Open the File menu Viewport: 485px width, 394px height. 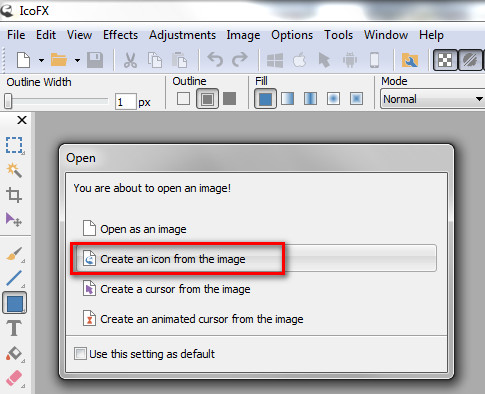[x=16, y=35]
